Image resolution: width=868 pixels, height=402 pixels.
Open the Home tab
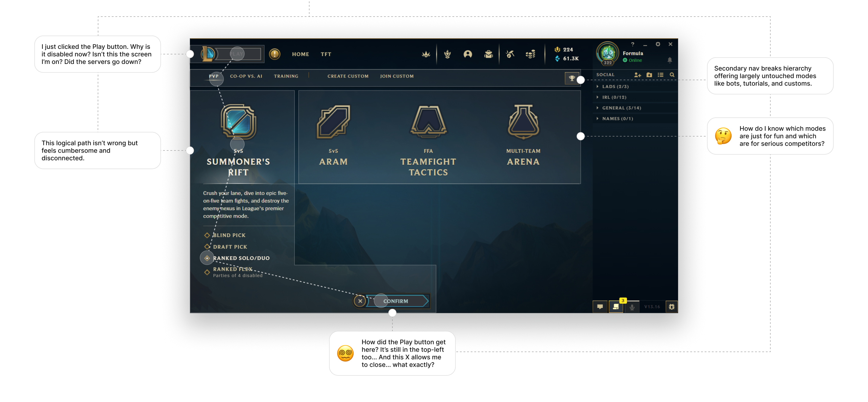click(300, 54)
